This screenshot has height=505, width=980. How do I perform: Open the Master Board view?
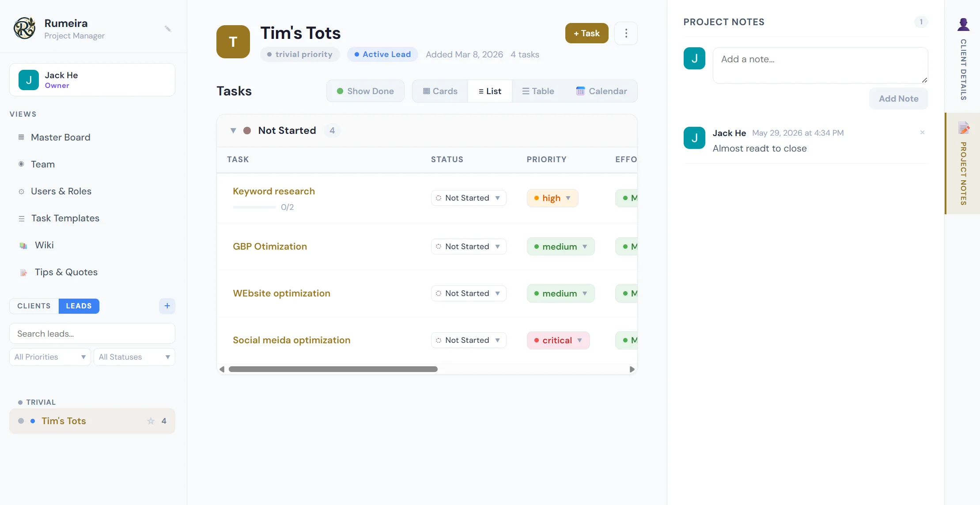[x=61, y=137]
